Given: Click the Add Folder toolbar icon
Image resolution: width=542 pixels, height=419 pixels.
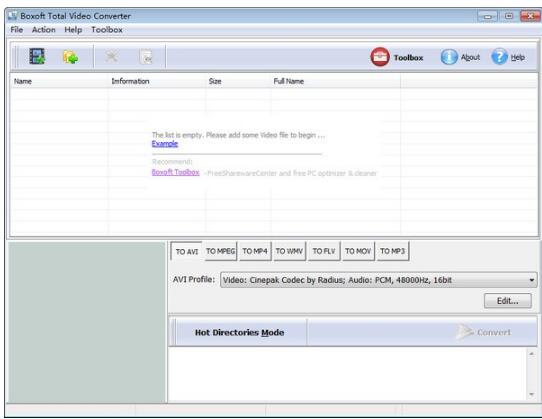Looking at the screenshot, I should point(71,57).
